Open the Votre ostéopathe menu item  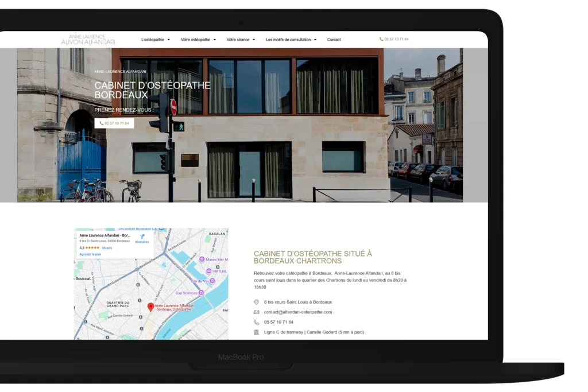[195, 40]
